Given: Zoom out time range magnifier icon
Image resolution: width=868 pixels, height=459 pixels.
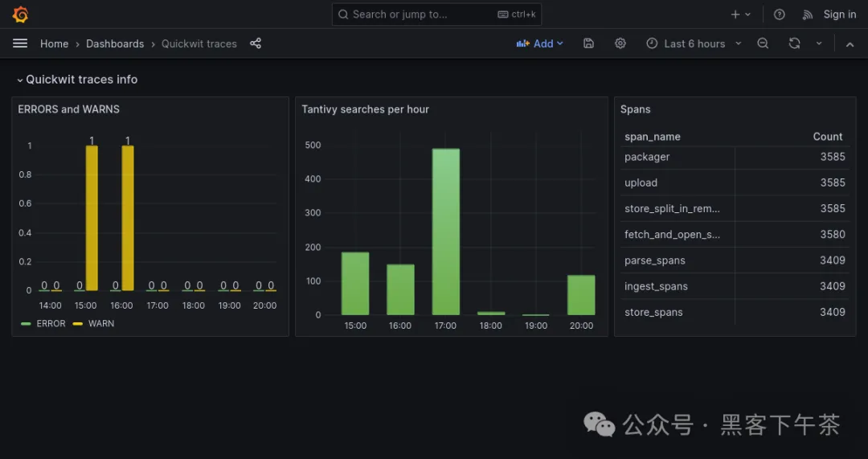Looking at the screenshot, I should (x=763, y=43).
